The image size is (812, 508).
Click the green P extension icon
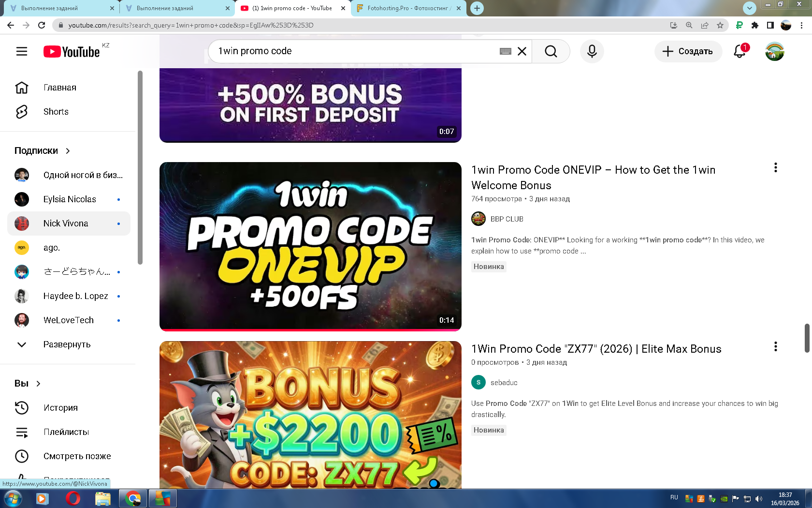point(739,25)
